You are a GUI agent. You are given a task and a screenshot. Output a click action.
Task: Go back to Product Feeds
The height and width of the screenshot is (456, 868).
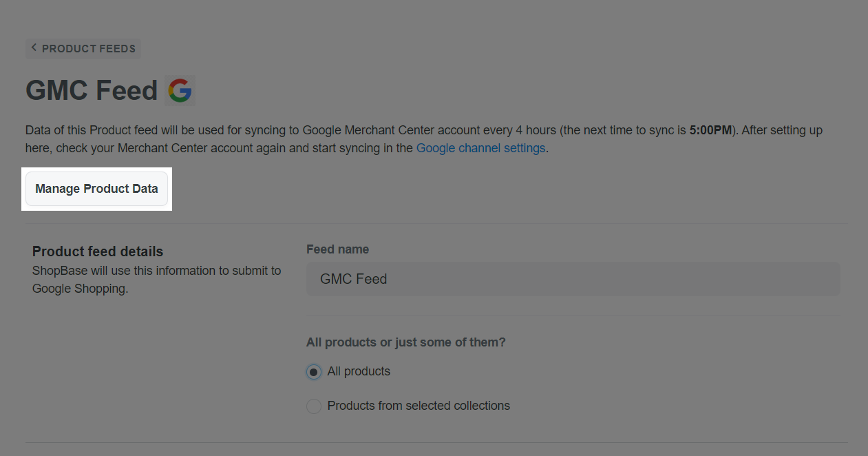83,49
